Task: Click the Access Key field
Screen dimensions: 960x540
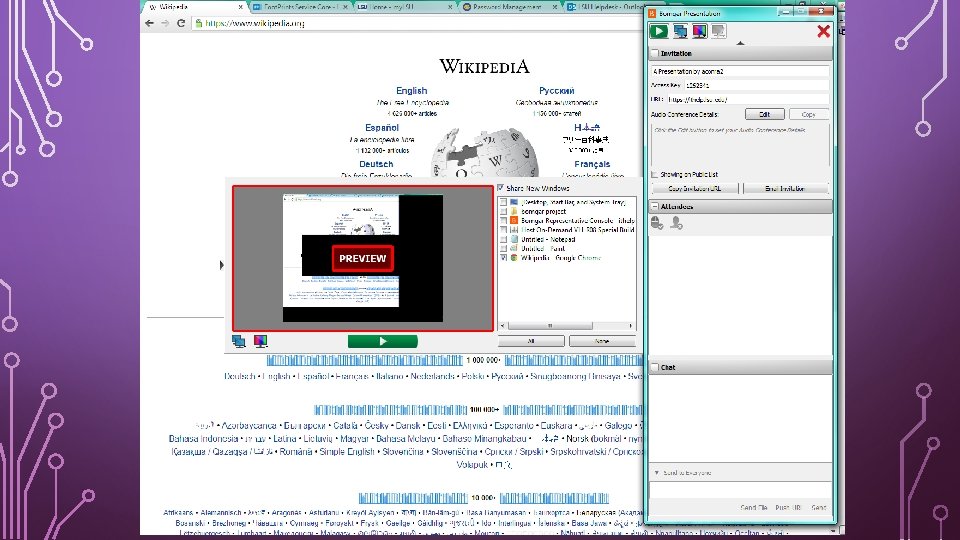Action: click(757, 86)
